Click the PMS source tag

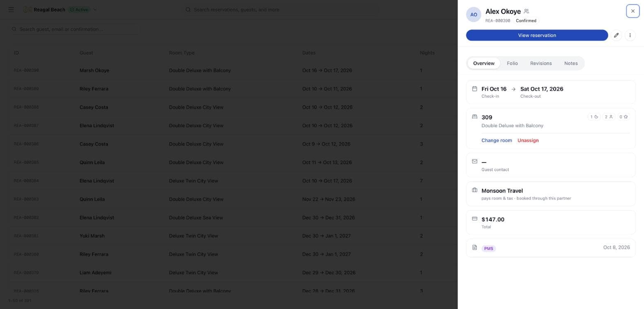[488, 248]
